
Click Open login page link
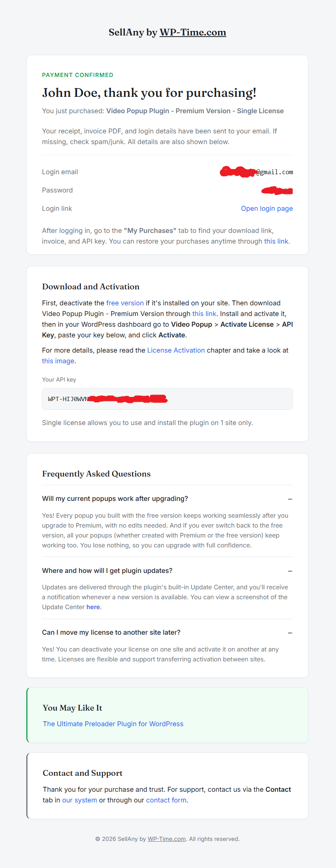click(x=267, y=209)
